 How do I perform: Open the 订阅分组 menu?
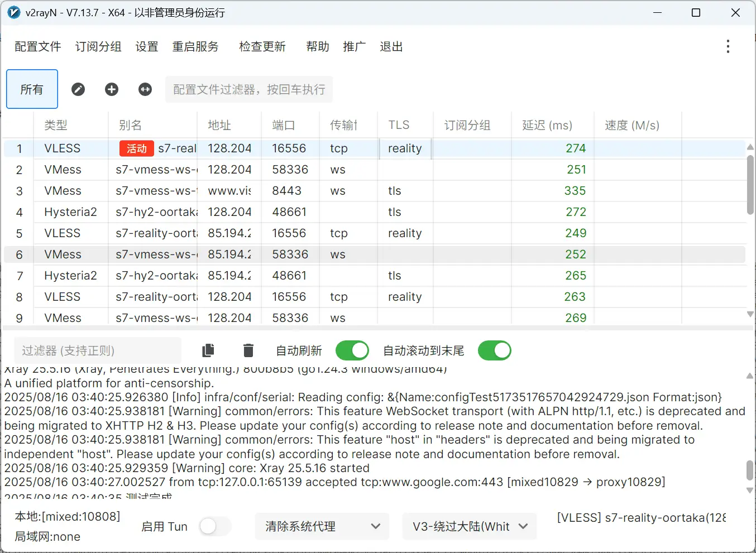click(98, 46)
